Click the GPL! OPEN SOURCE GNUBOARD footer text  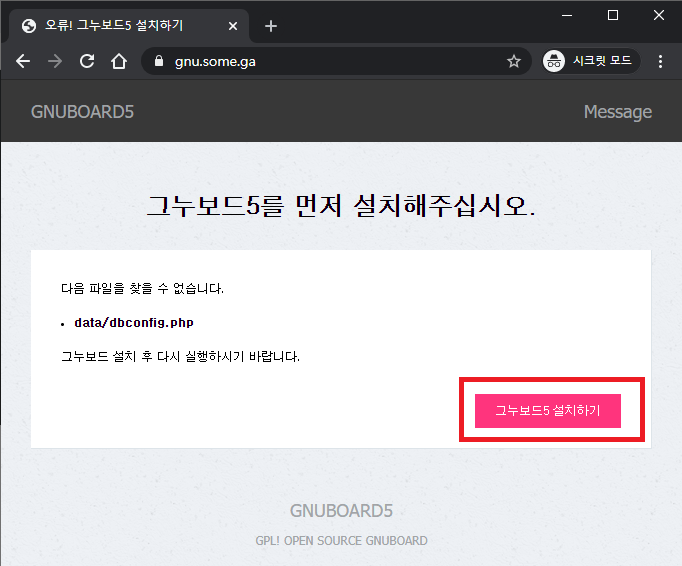[x=341, y=541]
